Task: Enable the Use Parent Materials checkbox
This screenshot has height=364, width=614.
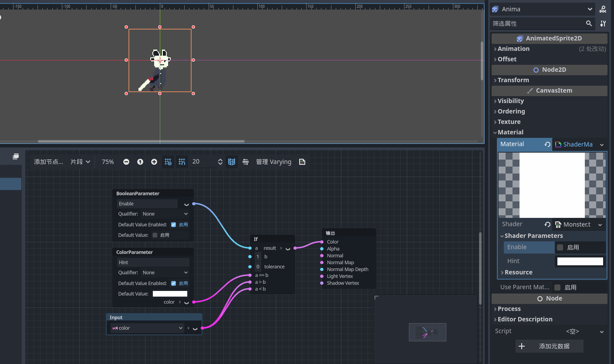Action: click(x=558, y=287)
